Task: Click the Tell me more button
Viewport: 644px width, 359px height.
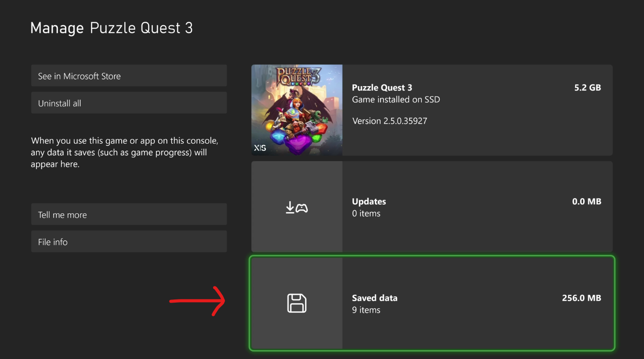Action: point(129,214)
